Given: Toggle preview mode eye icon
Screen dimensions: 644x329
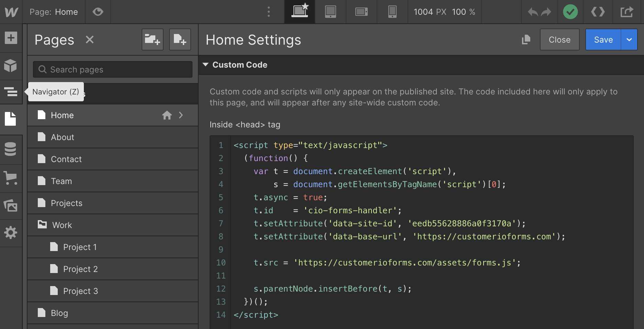Looking at the screenshot, I should pyautogui.click(x=98, y=12).
